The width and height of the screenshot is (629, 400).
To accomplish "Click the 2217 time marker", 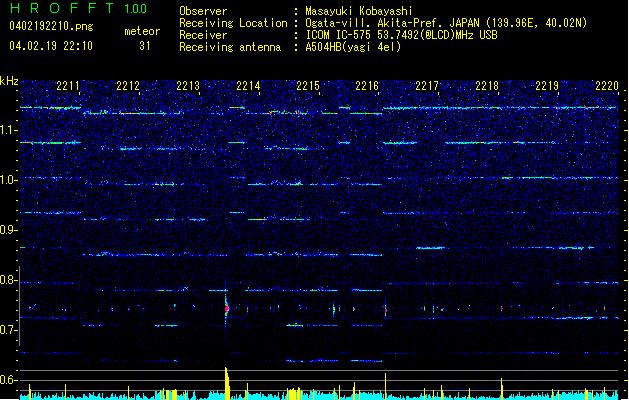I will [x=427, y=85].
